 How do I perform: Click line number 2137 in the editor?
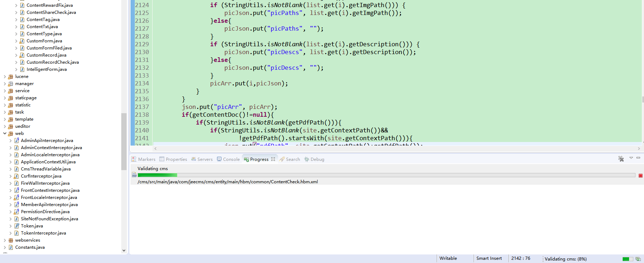(x=142, y=107)
